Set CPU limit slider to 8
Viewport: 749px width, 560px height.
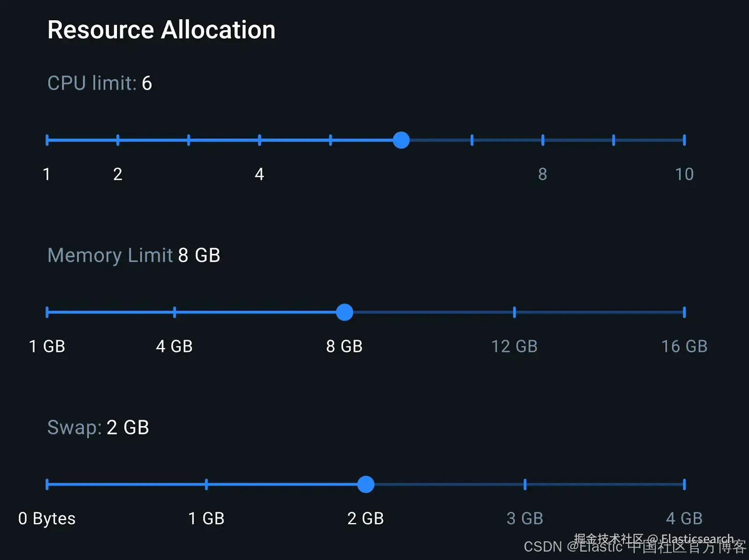tap(543, 140)
